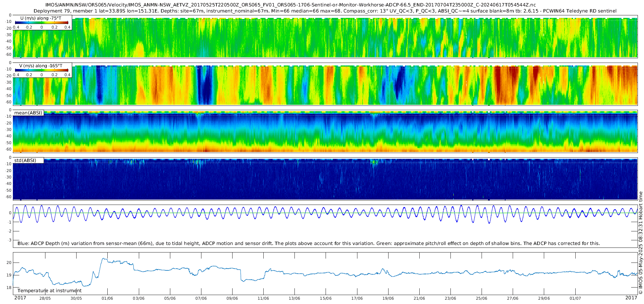Select the 15/06 date tick label
This screenshot has width=644, height=304.
(326, 298)
